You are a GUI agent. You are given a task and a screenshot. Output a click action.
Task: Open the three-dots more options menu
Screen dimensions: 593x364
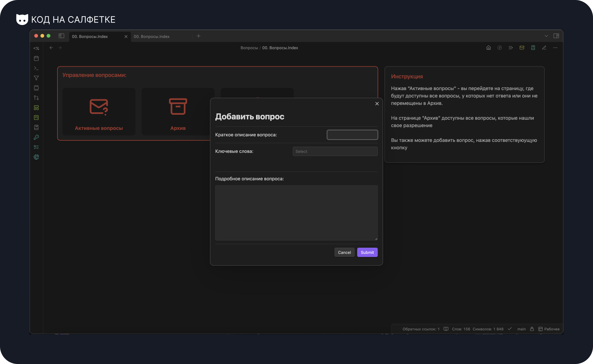point(555,48)
